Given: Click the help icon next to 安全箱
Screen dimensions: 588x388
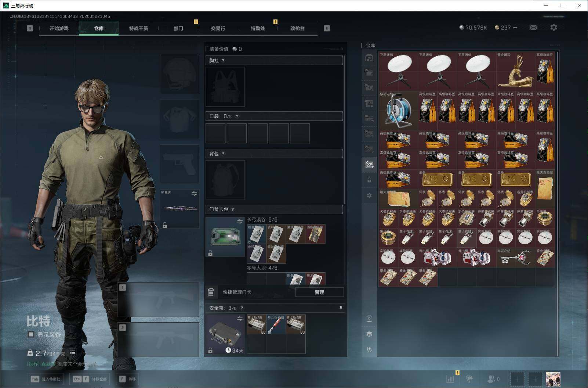Looking at the screenshot, I should click(242, 308).
